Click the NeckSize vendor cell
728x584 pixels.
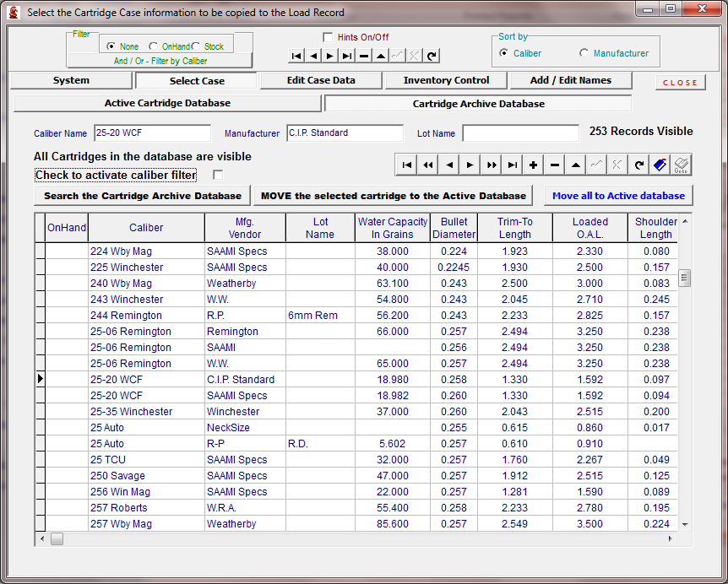coord(245,428)
